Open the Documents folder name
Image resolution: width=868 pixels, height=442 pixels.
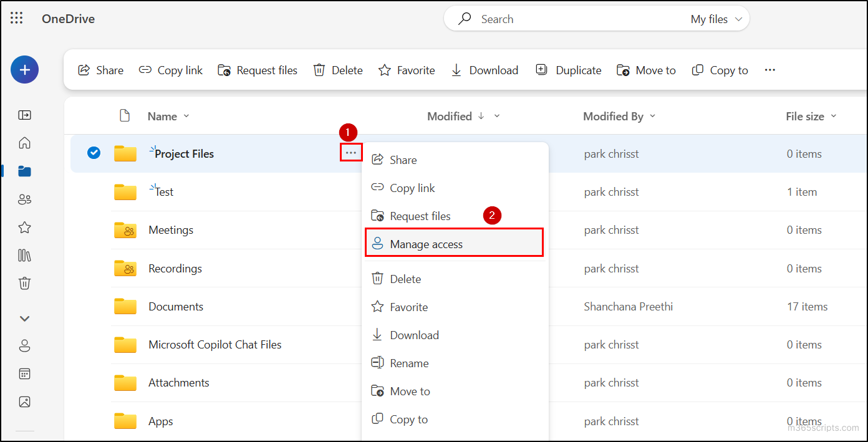click(176, 307)
